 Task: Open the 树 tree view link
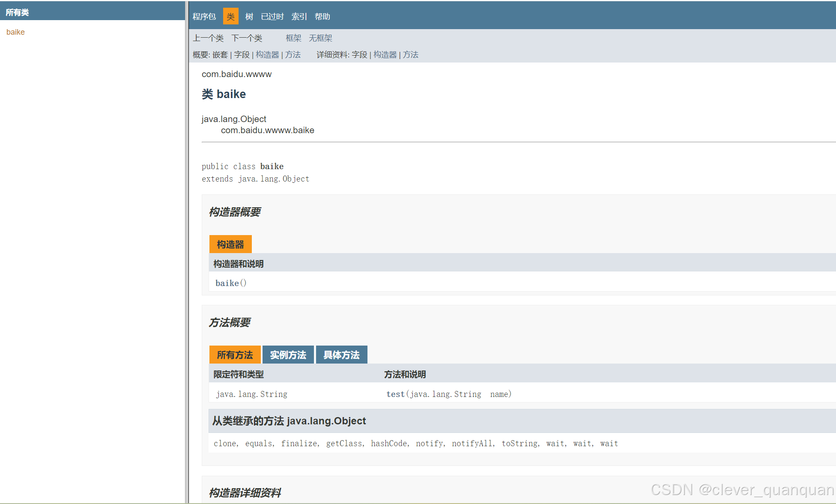[x=249, y=17]
